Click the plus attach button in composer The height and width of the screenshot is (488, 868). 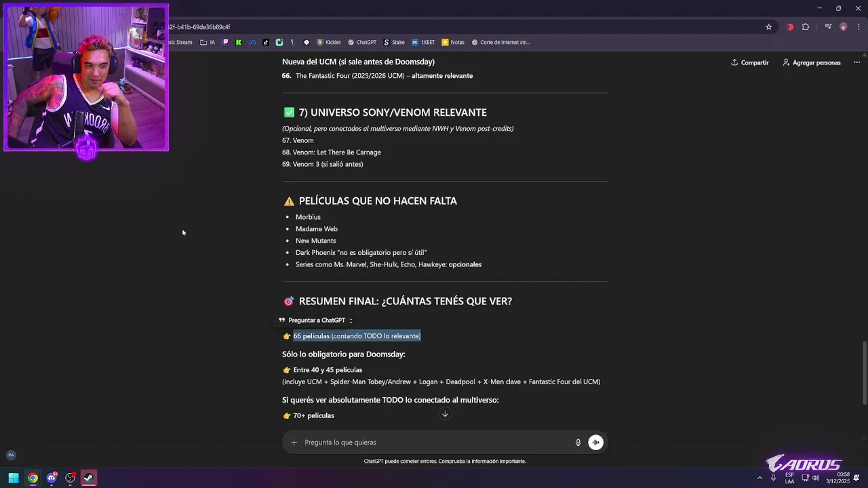pos(294,443)
